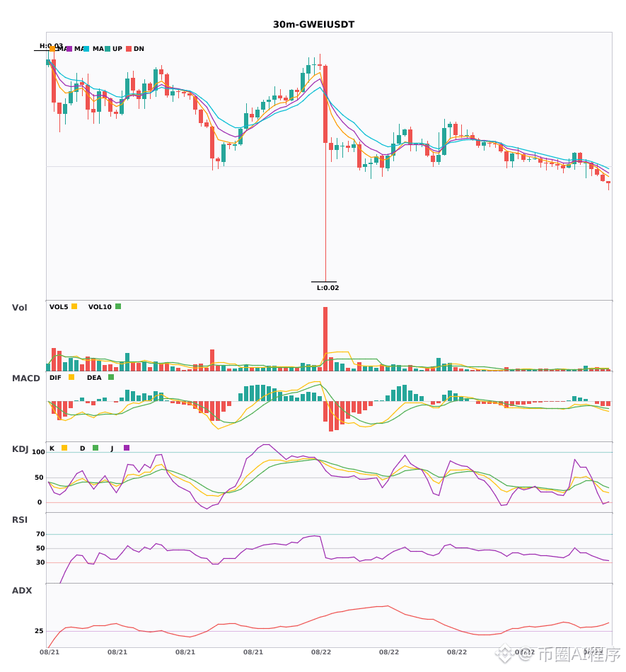Image resolution: width=626 pixels, height=672 pixels.
Task: Click the KDJ panel label
Action: 20,449
